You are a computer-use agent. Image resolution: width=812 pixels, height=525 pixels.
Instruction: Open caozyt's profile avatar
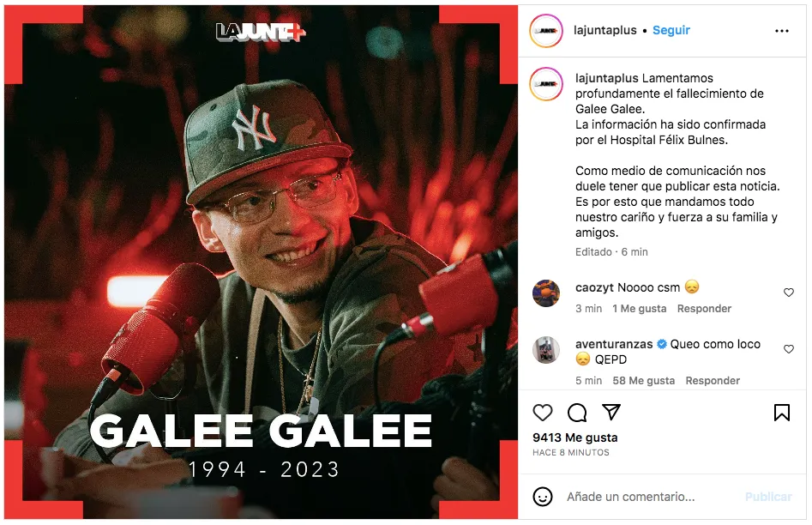(x=546, y=293)
